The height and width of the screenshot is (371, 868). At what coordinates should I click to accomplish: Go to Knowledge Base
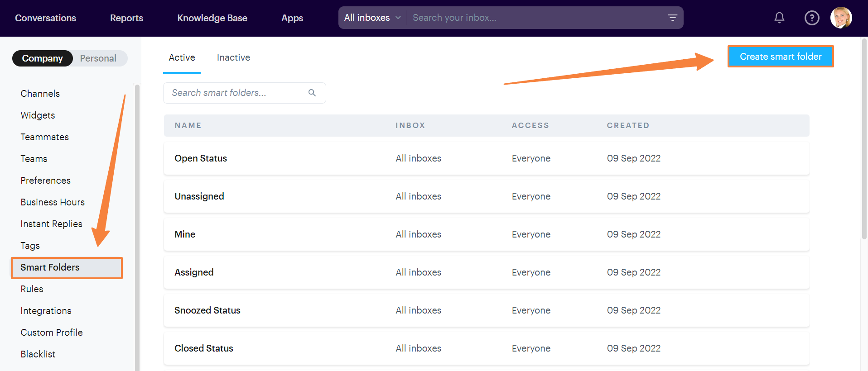(x=212, y=18)
